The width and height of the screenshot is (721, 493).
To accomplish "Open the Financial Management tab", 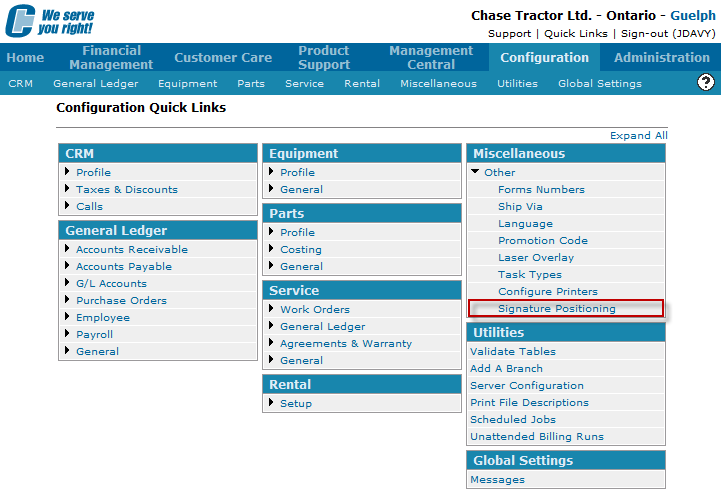I will click(111, 57).
